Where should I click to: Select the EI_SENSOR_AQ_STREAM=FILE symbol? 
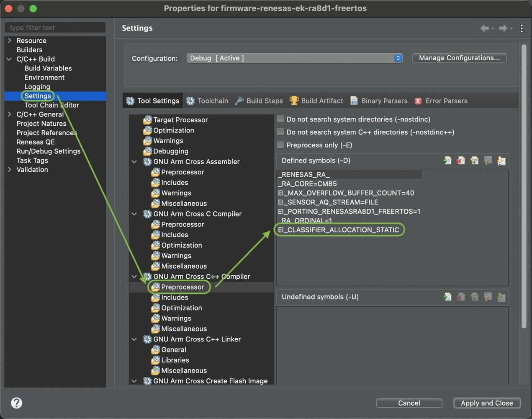click(x=328, y=202)
